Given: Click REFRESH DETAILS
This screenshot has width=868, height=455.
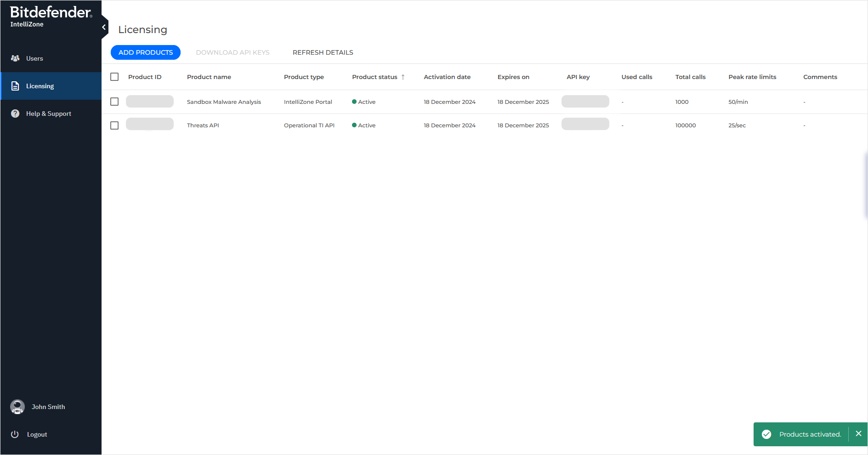Looking at the screenshot, I should [x=323, y=52].
